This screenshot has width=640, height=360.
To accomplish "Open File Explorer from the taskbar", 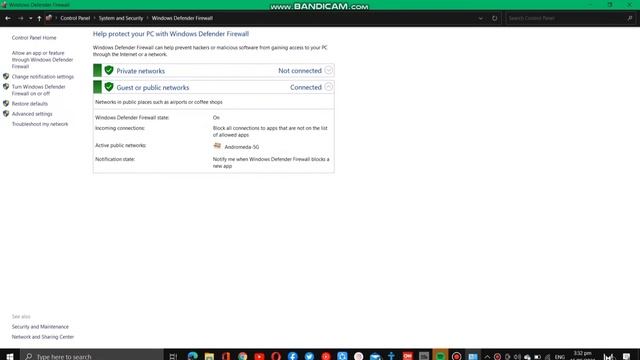I will [209, 356].
